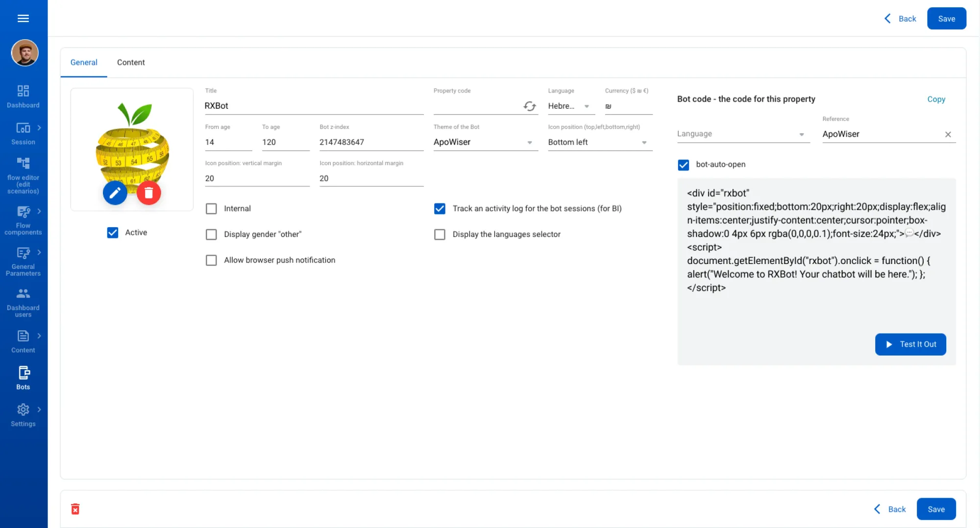Click the user avatar photo

(x=24, y=52)
